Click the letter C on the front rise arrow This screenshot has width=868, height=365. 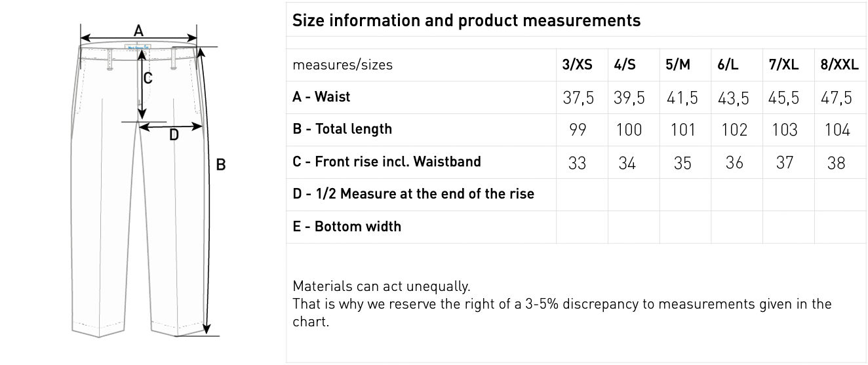[148, 78]
